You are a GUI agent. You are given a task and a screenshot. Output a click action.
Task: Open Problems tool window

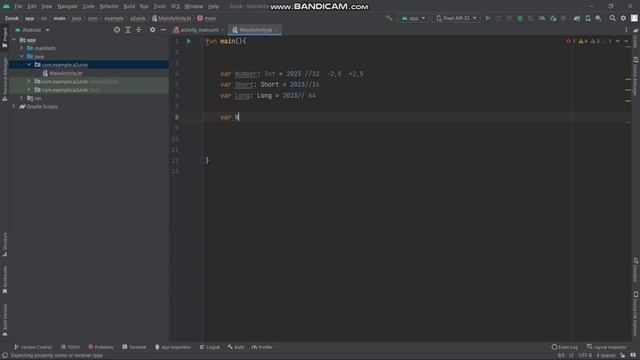pyautogui.click(x=100, y=347)
